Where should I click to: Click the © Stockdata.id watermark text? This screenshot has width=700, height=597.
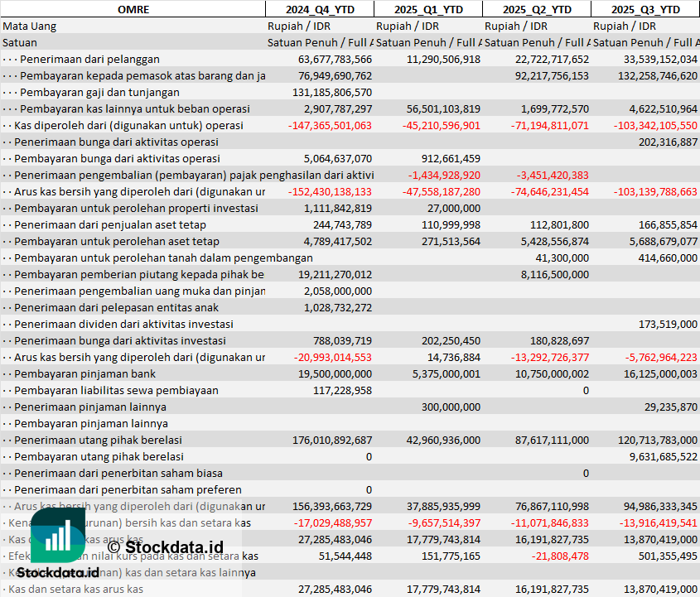[165, 546]
